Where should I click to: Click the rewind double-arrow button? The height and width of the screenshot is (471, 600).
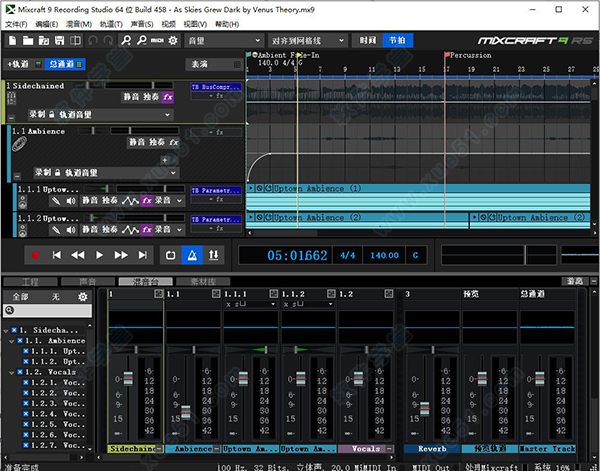pyautogui.click(x=78, y=255)
